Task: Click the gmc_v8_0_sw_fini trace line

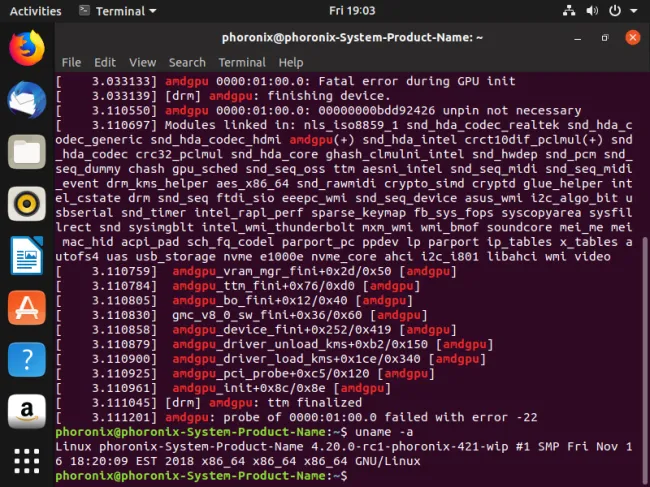Action: (x=241, y=315)
